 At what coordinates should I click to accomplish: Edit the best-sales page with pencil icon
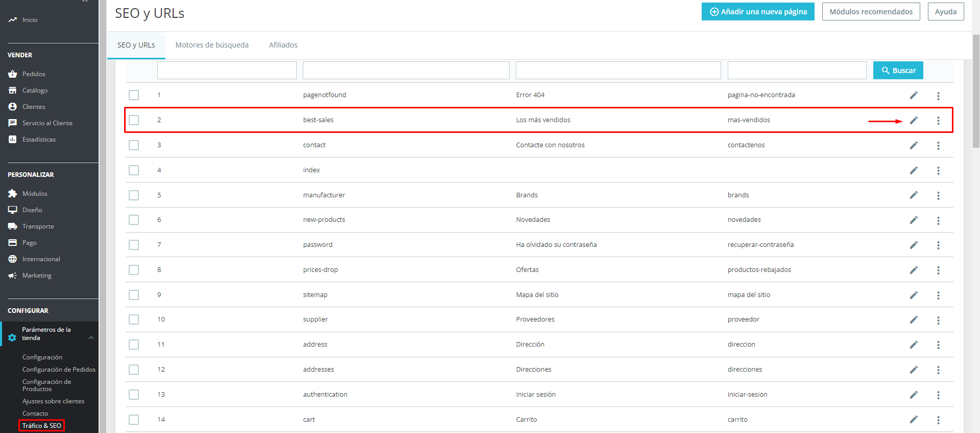tap(914, 120)
